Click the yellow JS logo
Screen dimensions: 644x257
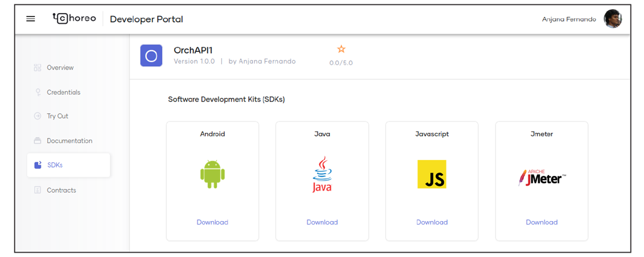coord(432,174)
